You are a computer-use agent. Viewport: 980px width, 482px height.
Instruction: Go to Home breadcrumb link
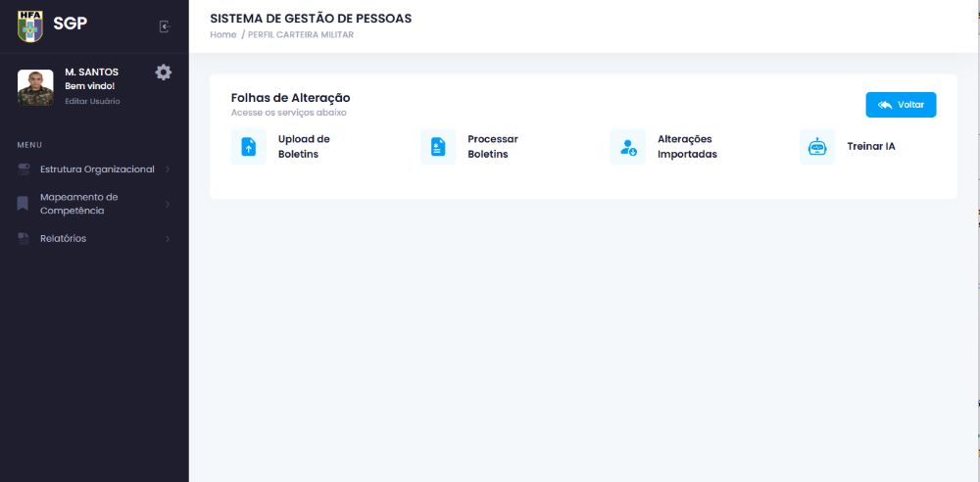click(x=223, y=35)
